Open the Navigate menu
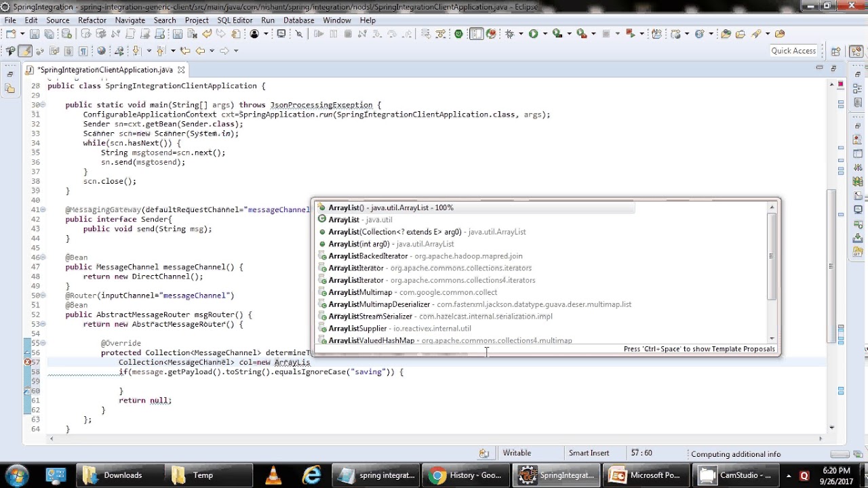The image size is (868, 488). 130,20
